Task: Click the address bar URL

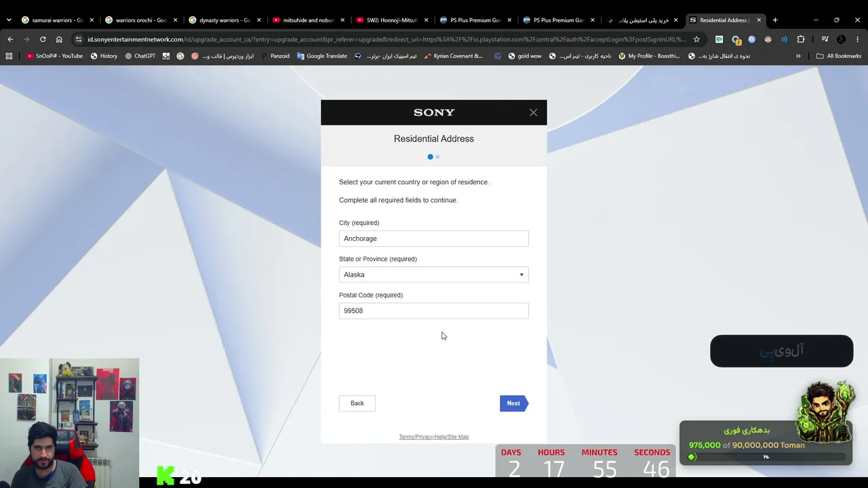Action: click(387, 39)
